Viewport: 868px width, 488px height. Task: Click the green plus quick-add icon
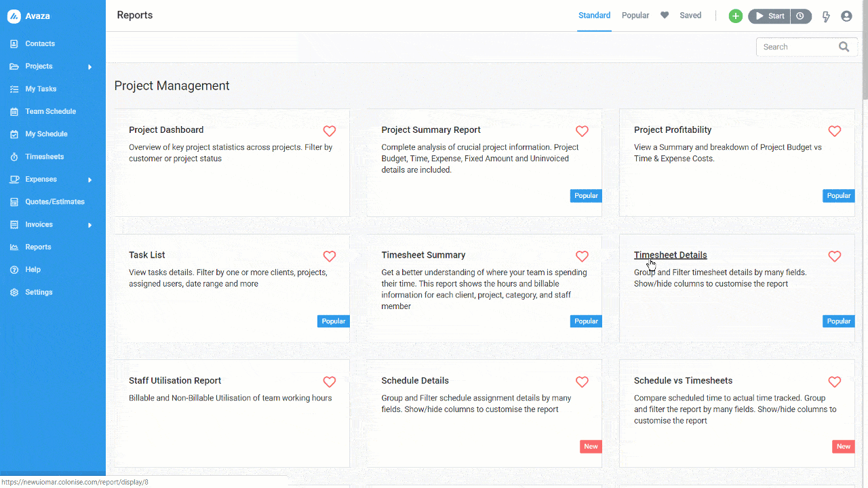(735, 16)
